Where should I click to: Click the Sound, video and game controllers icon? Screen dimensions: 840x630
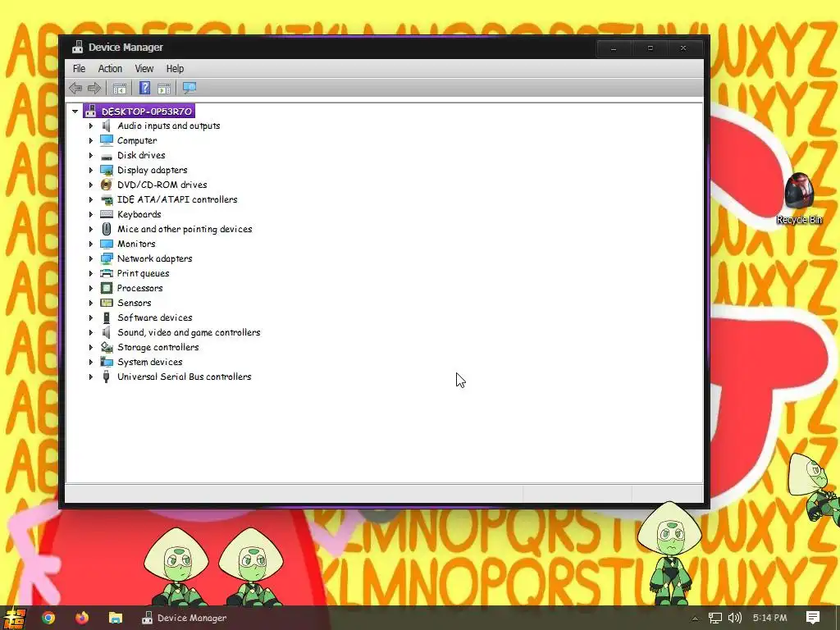tap(107, 333)
